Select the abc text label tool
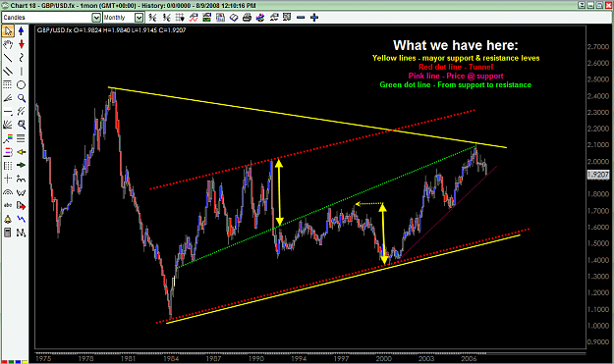The height and width of the screenshot is (364, 614). [8, 205]
